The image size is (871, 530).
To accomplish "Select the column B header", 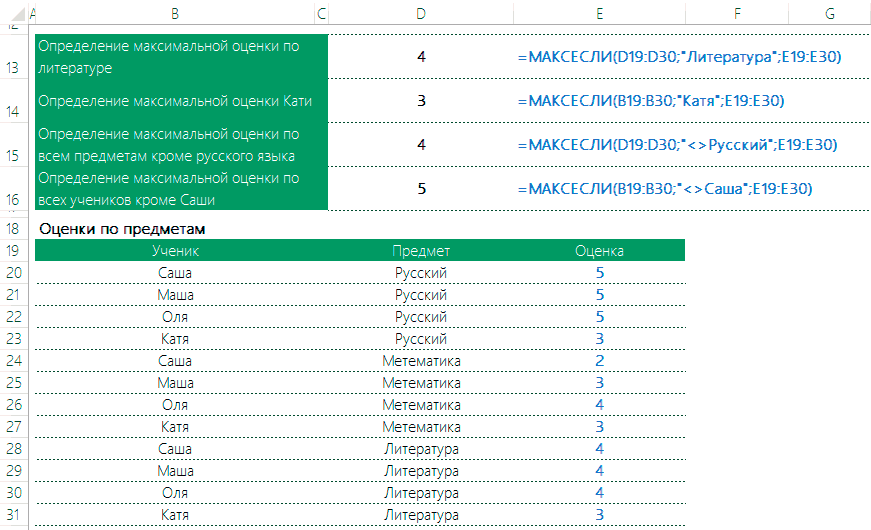I will pyautogui.click(x=175, y=13).
